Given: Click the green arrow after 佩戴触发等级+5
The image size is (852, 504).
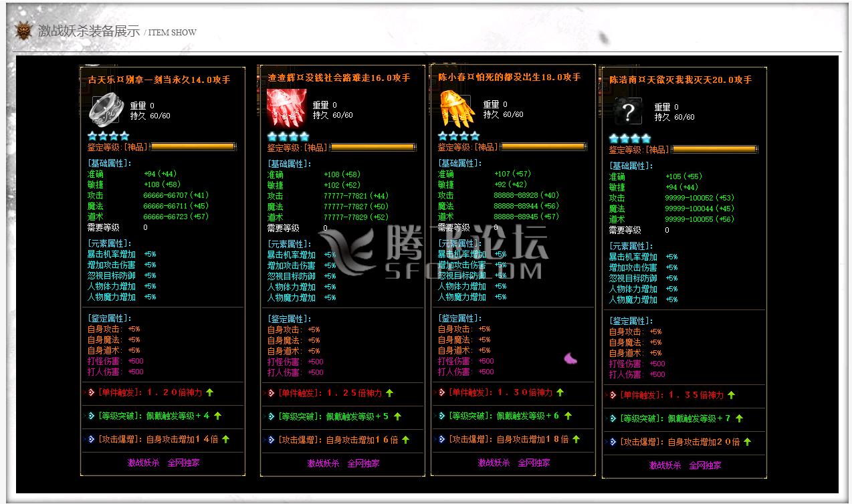Looking at the screenshot, I should tap(397, 416).
